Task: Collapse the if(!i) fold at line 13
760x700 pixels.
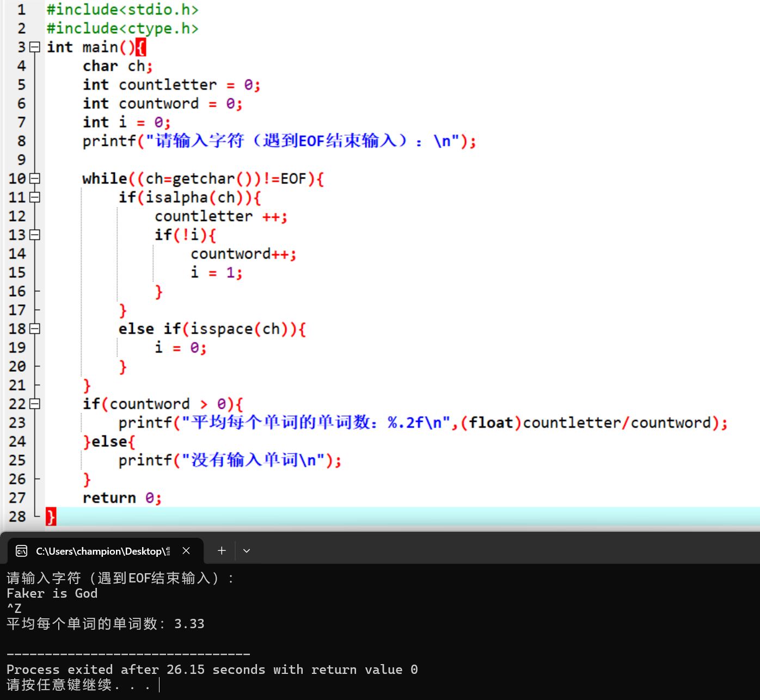Action: point(35,235)
